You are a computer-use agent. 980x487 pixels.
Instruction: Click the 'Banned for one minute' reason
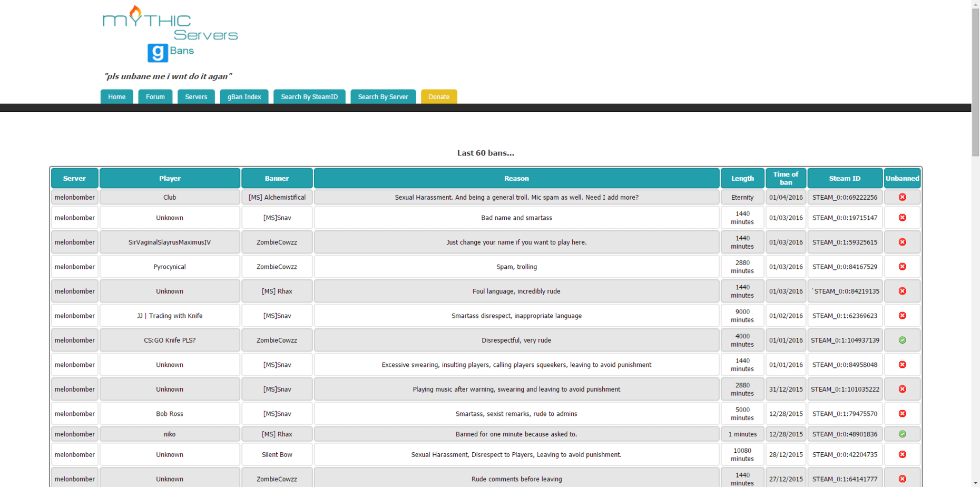[x=516, y=434]
